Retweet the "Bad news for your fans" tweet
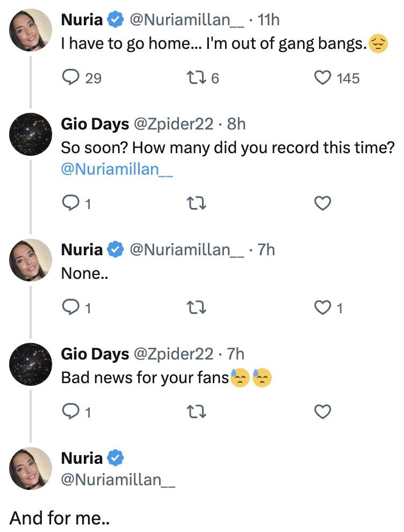The image size is (404, 532). (194, 412)
